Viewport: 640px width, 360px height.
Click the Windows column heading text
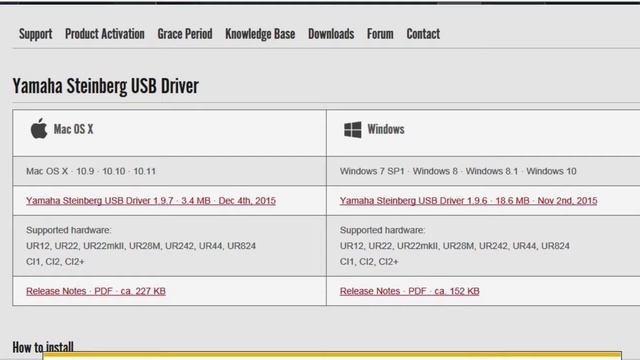(386, 129)
